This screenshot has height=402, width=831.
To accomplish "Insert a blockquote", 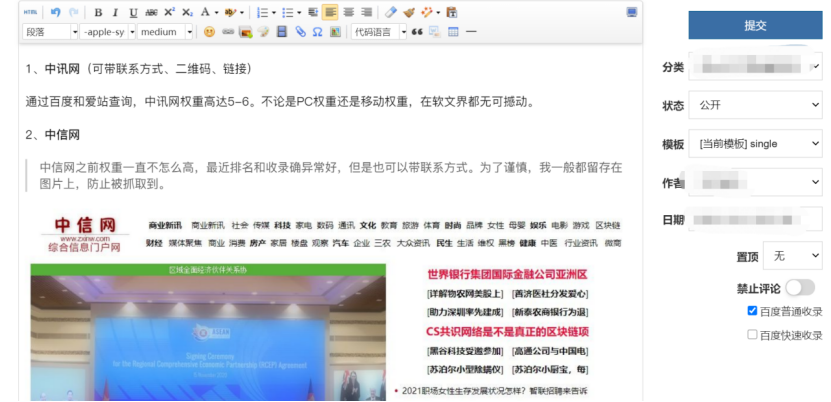I will (417, 32).
